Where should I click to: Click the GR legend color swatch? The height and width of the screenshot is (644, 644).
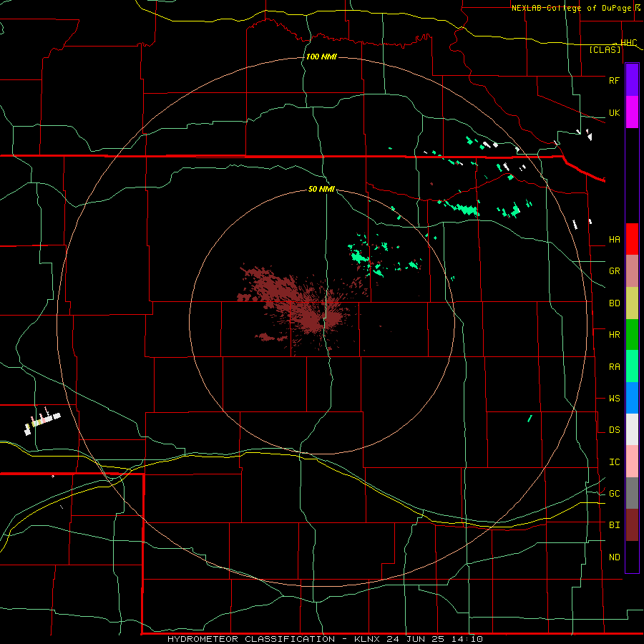(x=632, y=271)
